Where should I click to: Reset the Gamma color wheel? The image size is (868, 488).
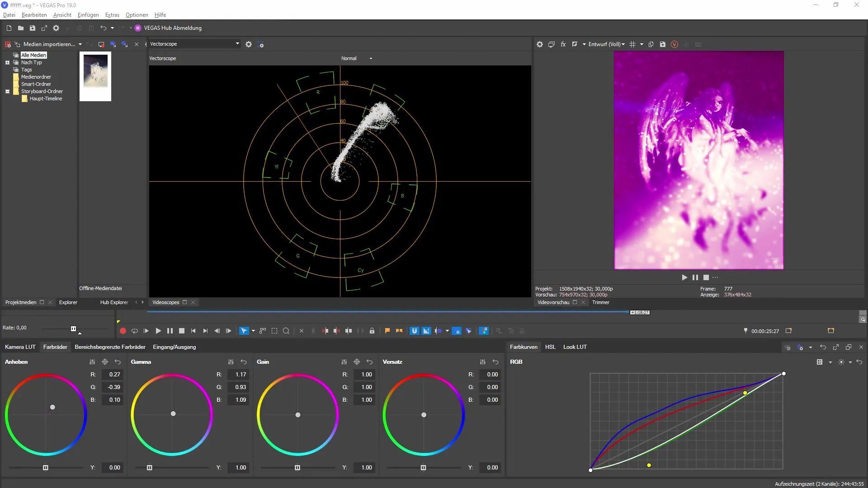click(243, 362)
